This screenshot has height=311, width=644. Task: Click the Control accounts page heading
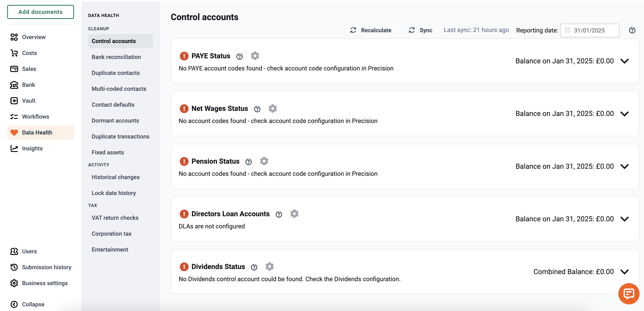205,17
